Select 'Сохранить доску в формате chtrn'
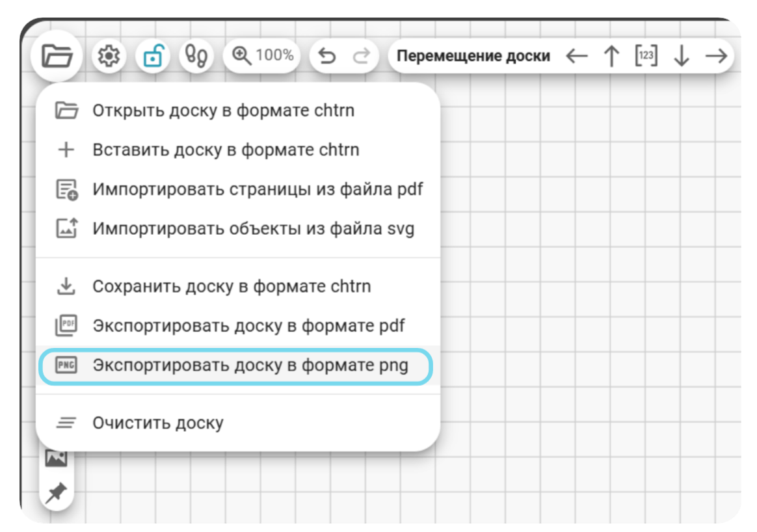 pyautogui.click(x=238, y=286)
